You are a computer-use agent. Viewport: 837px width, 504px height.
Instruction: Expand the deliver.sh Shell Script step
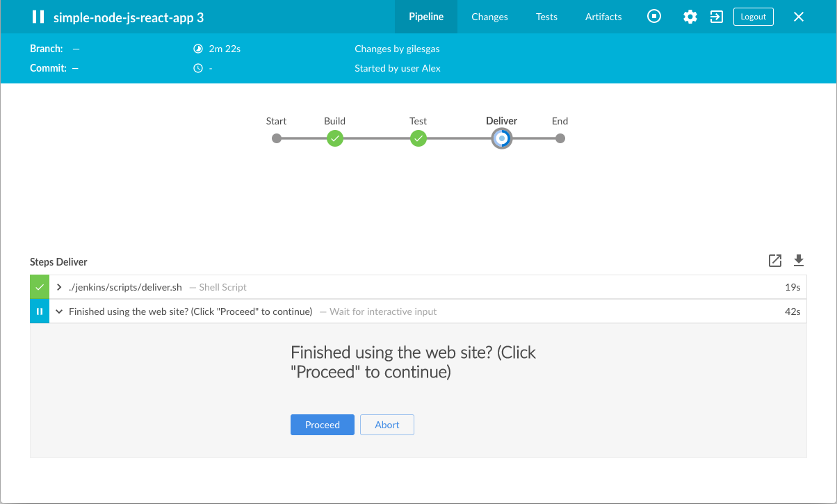pos(60,287)
